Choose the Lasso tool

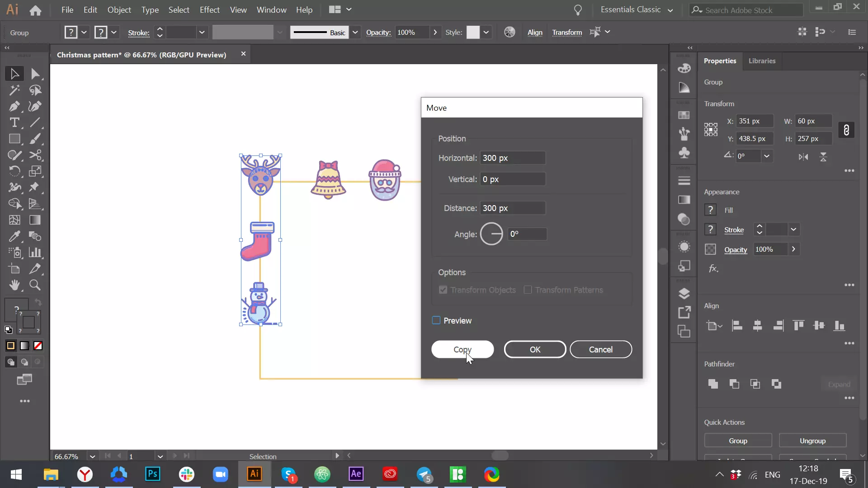click(x=35, y=90)
